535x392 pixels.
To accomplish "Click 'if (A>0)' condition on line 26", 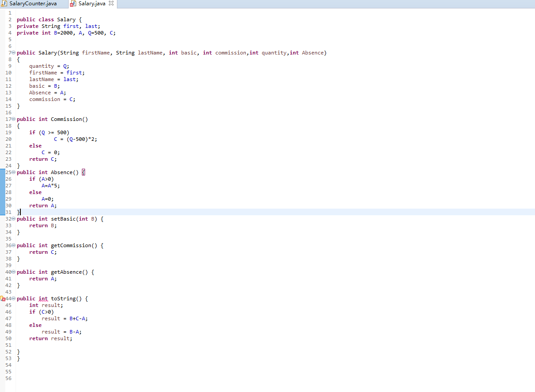I will tap(41, 179).
